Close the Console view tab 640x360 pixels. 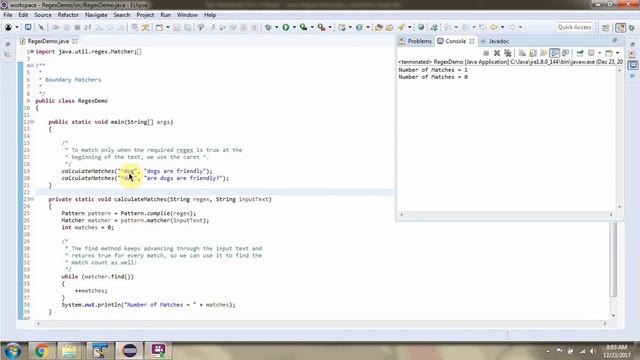pyautogui.click(x=472, y=41)
